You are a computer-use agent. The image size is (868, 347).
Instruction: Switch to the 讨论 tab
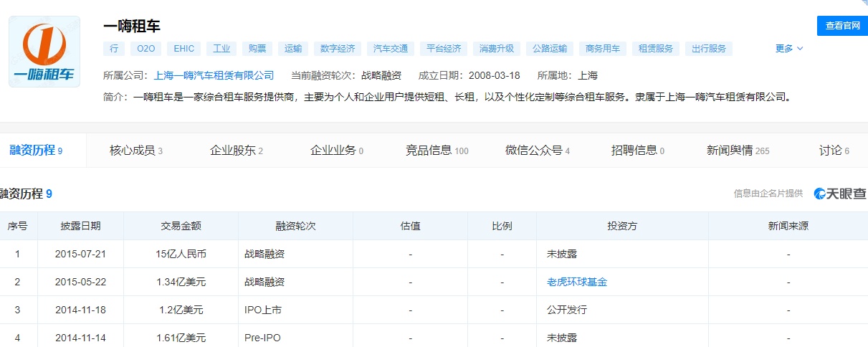834,151
